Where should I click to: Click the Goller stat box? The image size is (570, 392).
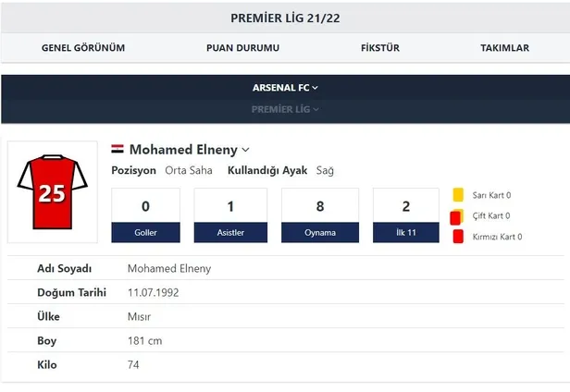tap(145, 215)
